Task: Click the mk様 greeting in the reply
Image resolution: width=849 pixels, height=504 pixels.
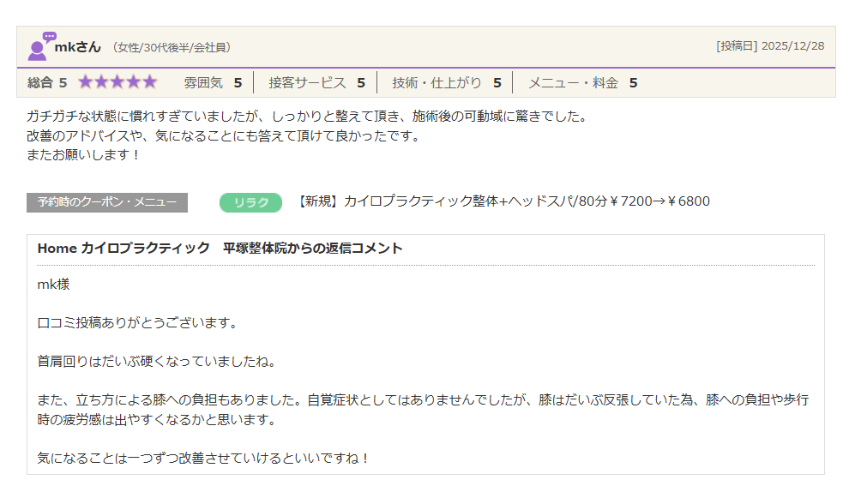Action: tap(53, 285)
